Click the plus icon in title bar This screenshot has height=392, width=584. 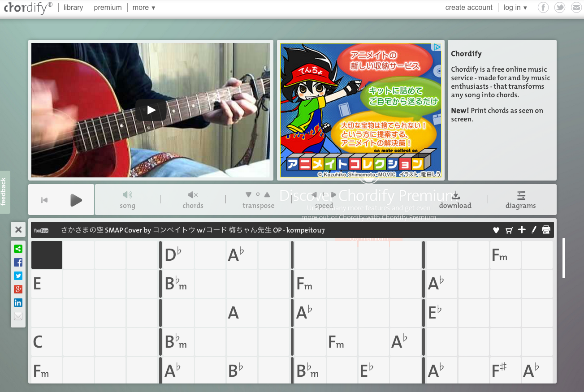pyautogui.click(x=522, y=230)
